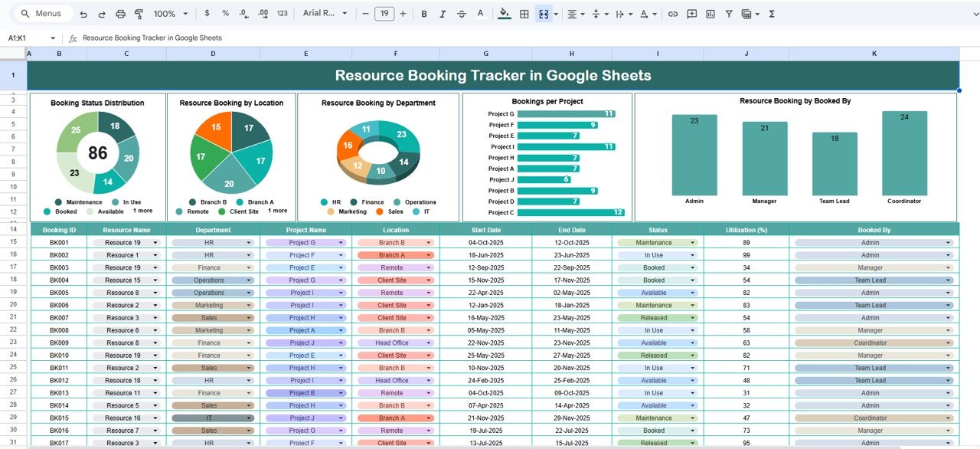Image resolution: width=980 pixels, height=449 pixels.
Task: Open the text color picker
Action: [479, 14]
